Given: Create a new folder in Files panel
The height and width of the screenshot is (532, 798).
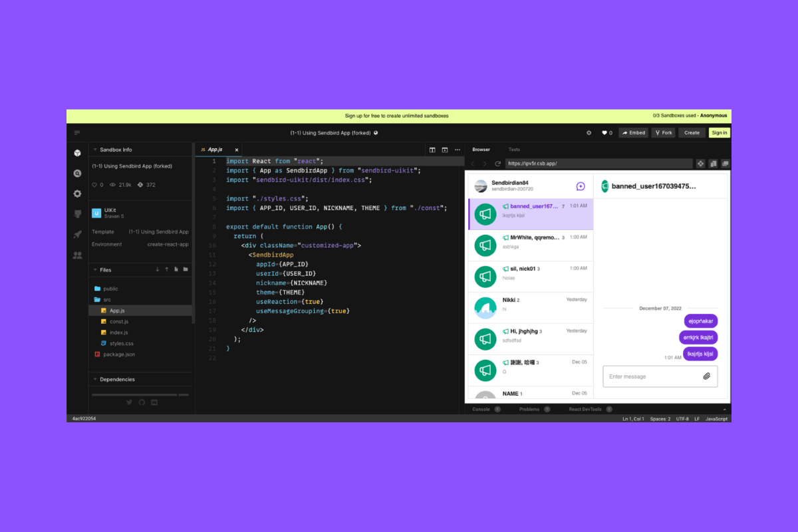Looking at the screenshot, I should pyautogui.click(x=186, y=269).
